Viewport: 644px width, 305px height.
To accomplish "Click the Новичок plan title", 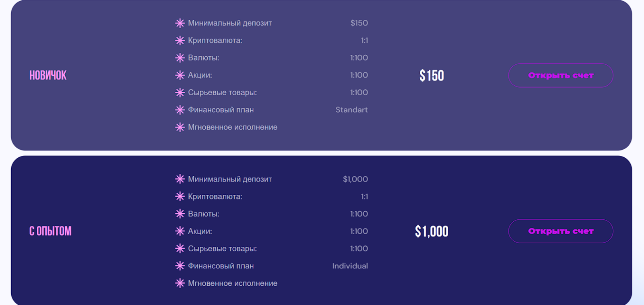I will 48,75.
